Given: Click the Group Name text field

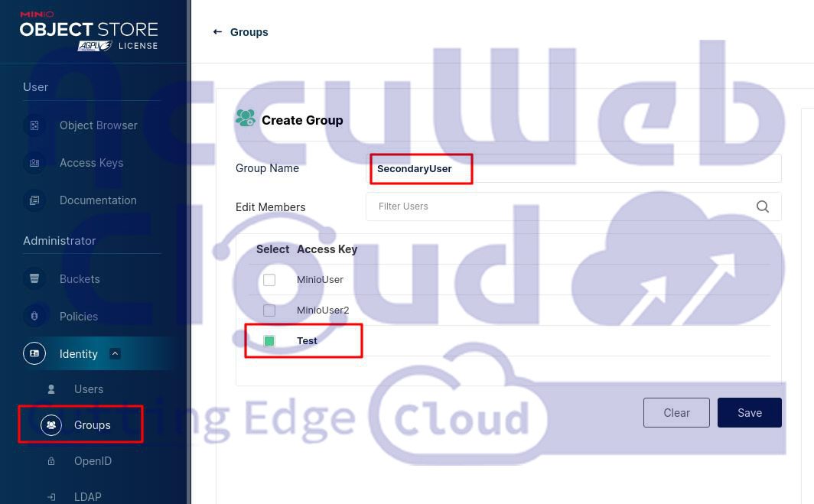Looking at the screenshot, I should (x=574, y=169).
